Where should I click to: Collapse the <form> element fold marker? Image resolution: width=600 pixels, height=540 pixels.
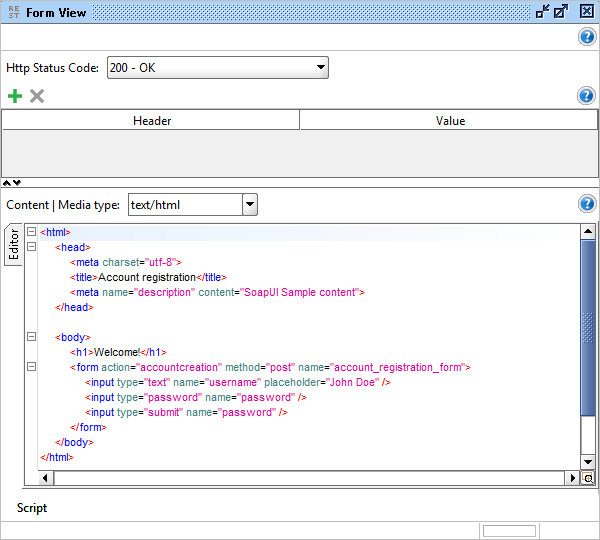tap(32, 367)
